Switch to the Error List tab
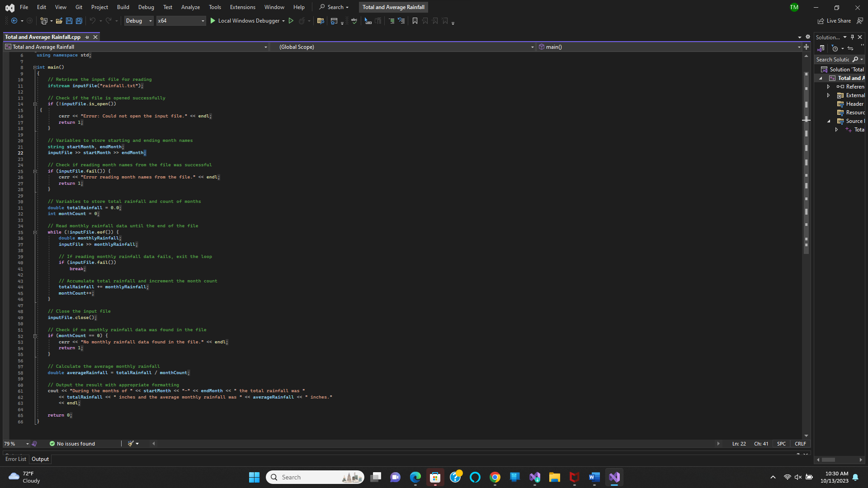 tap(16, 459)
